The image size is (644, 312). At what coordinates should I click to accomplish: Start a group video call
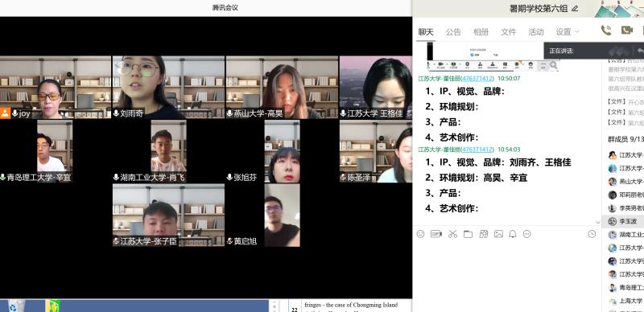click(x=626, y=30)
